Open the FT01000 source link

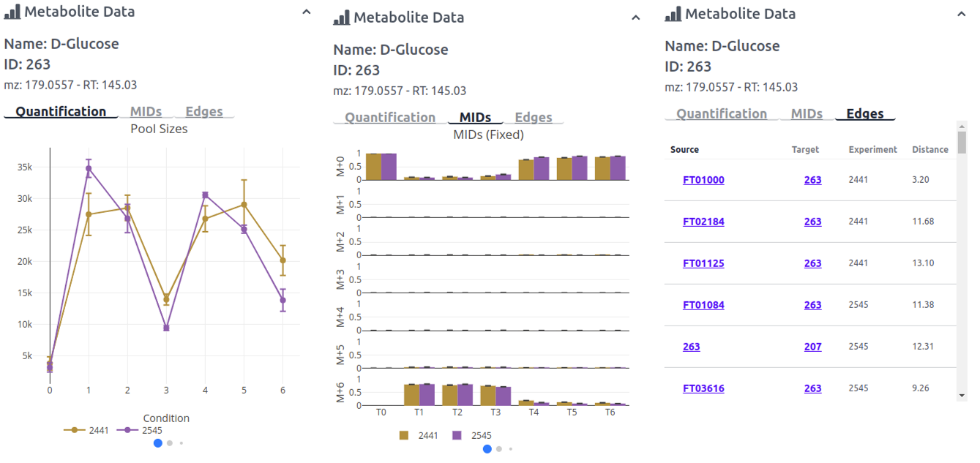[x=703, y=179]
